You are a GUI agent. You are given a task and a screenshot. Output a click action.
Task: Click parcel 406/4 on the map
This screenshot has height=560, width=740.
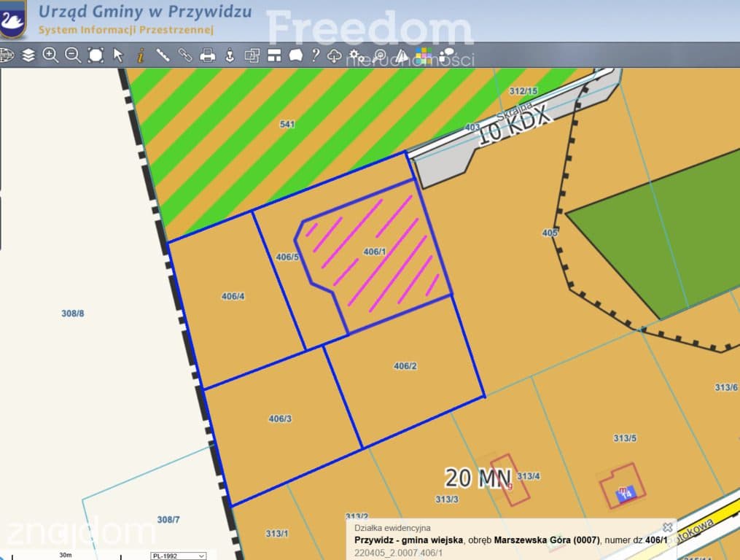point(233,296)
